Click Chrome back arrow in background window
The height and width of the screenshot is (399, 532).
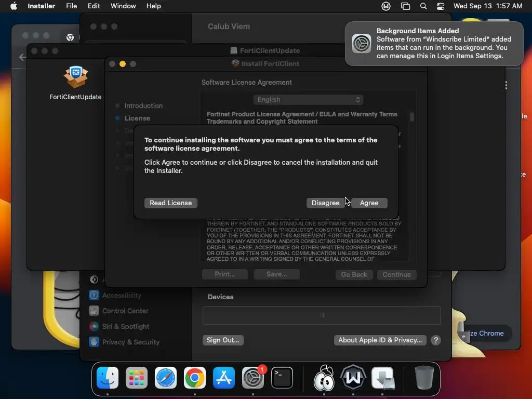(x=22, y=57)
